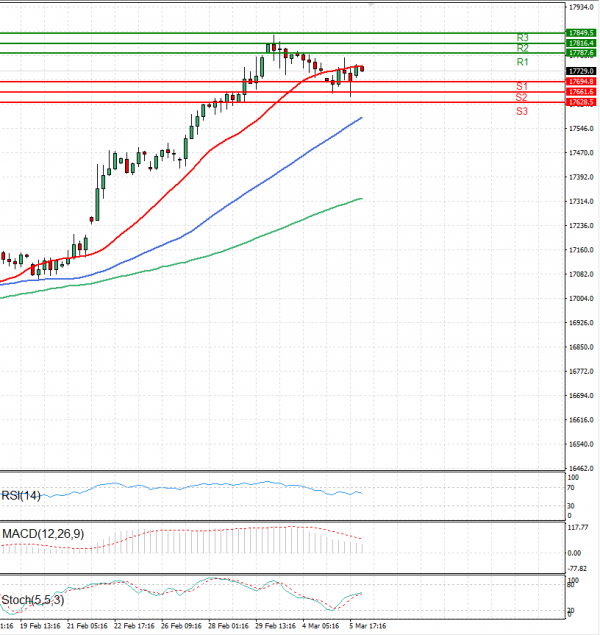Click the S2 support label
600x635 pixels.
pos(521,97)
